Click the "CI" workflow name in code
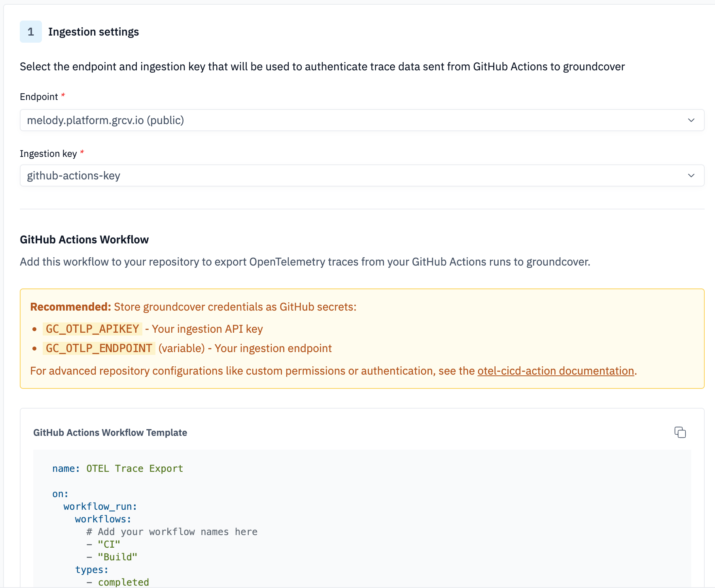This screenshot has width=715, height=588. pyautogui.click(x=109, y=545)
